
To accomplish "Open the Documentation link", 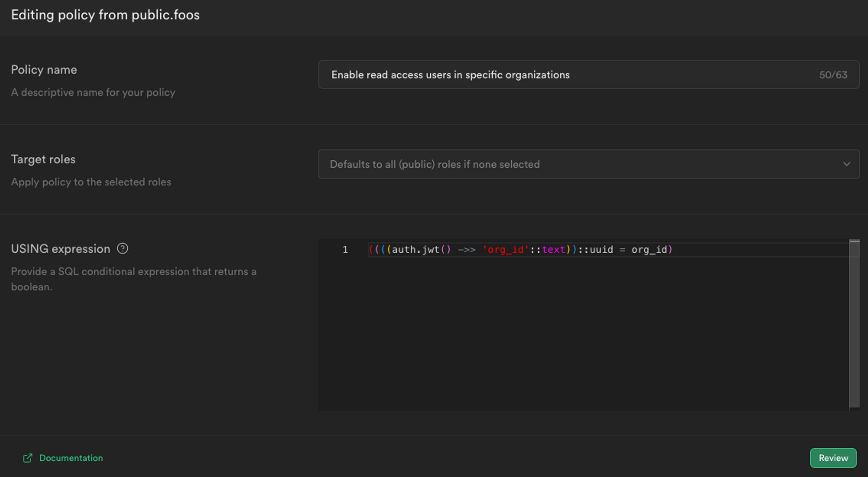I will click(x=71, y=458).
